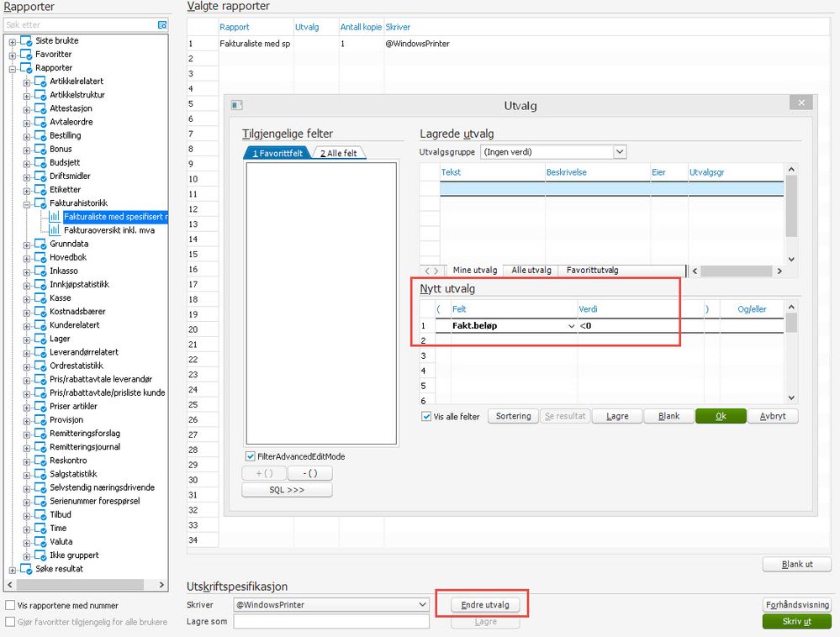Screen dimensions: 840x637
Task: Click the Blank button
Action: click(668, 417)
